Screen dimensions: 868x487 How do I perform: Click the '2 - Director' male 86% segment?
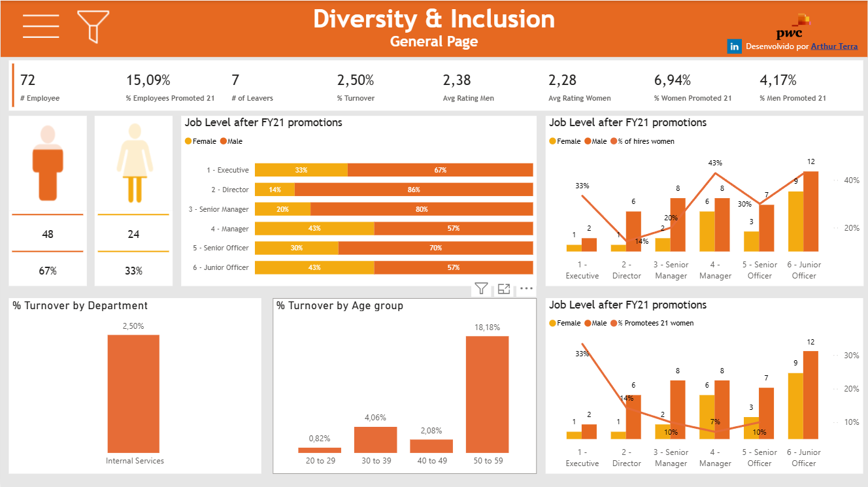[x=413, y=190]
